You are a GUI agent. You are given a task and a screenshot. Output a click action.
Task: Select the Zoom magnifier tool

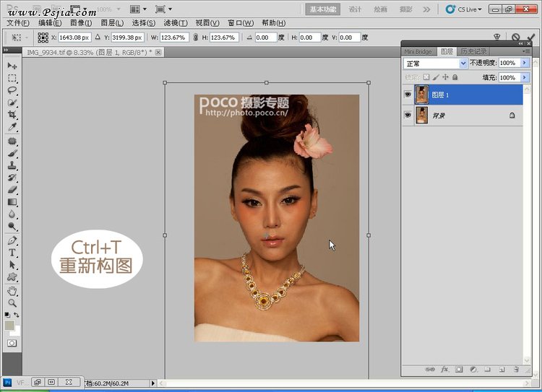coord(12,303)
